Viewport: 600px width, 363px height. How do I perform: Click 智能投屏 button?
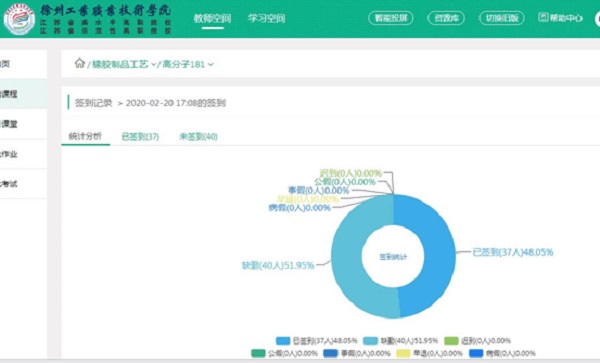click(391, 18)
